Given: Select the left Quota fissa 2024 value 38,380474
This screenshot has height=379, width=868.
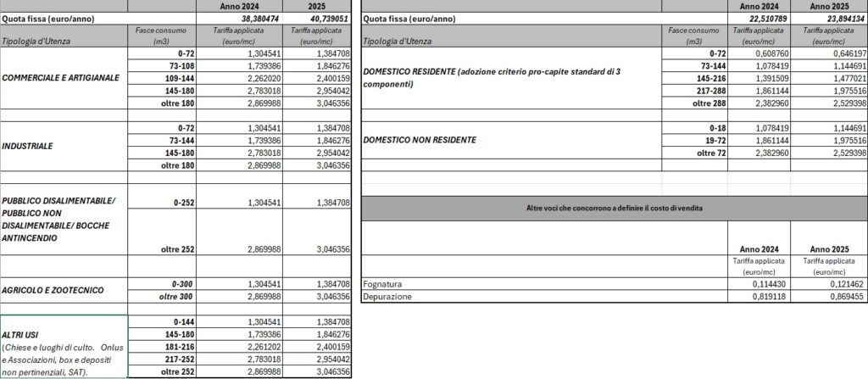Looking at the screenshot, I should [240, 19].
